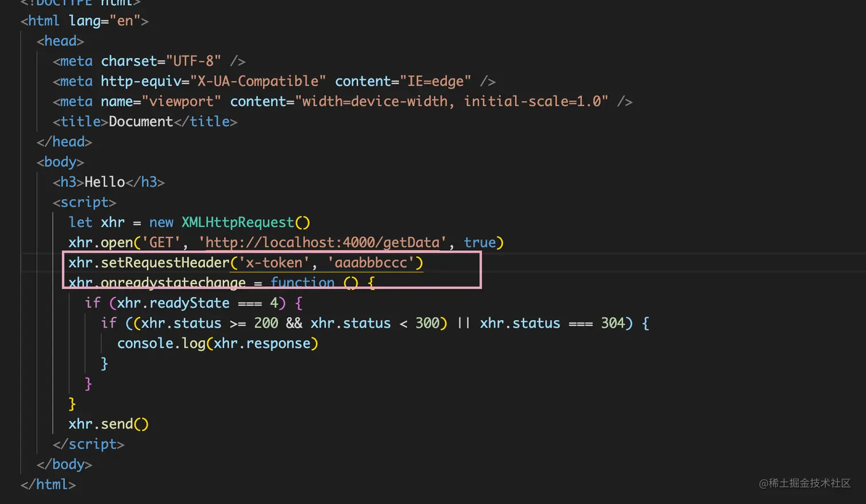
Task: Click the 'http://localhost:4000/getData' URL string
Action: [322, 243]
